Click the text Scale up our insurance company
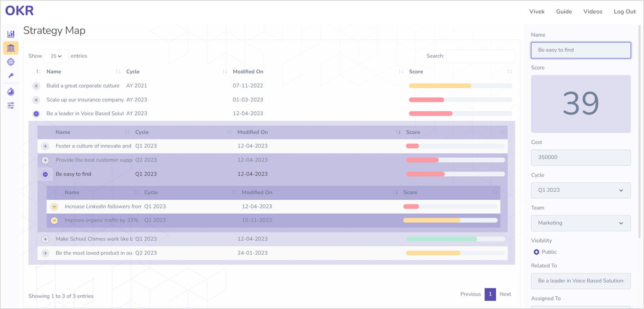644x309 pixels. click(85, 100)
